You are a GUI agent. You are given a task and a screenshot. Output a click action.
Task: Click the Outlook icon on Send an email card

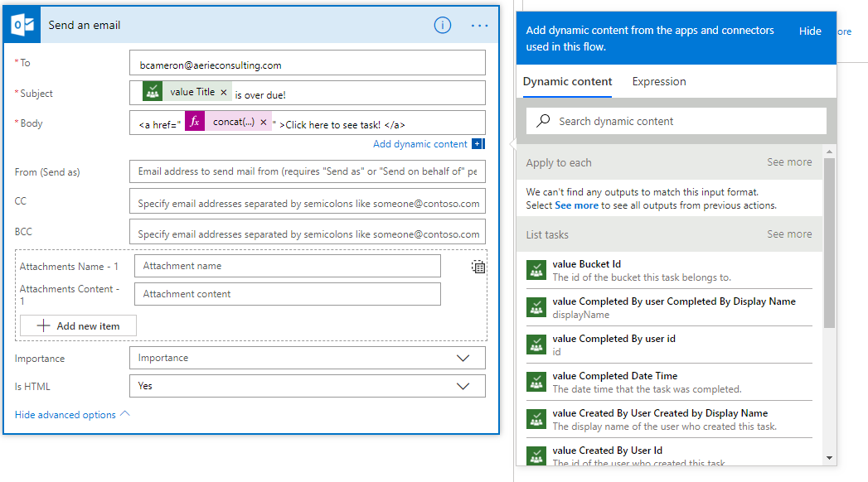(22, 25)
